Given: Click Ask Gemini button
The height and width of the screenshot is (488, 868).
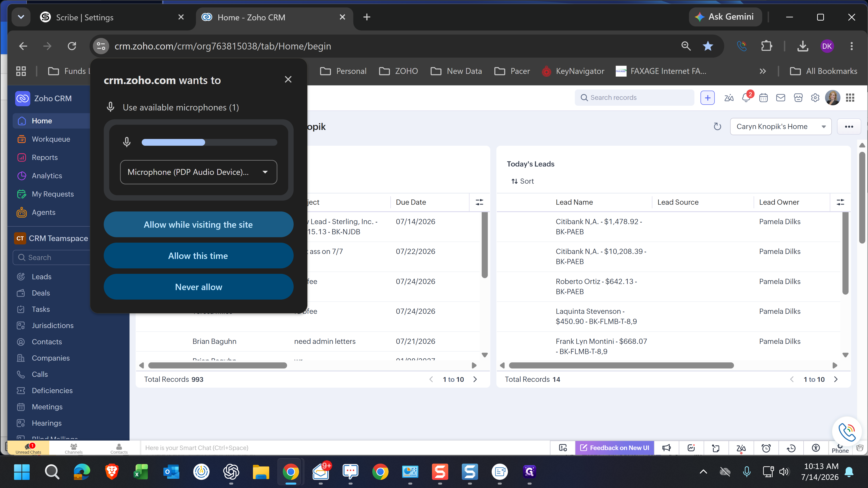Looking at the screenshot, I should pyautogui.click(x=725, y=17).
